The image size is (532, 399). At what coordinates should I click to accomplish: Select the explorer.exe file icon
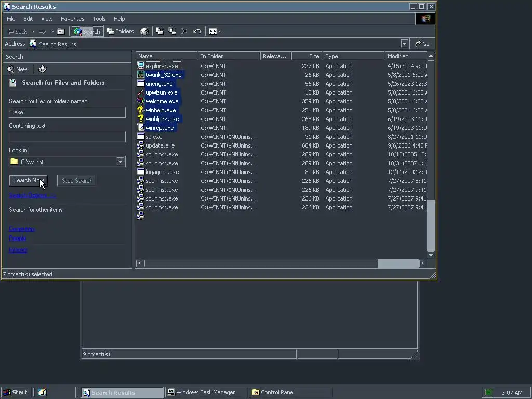(140, 65)
